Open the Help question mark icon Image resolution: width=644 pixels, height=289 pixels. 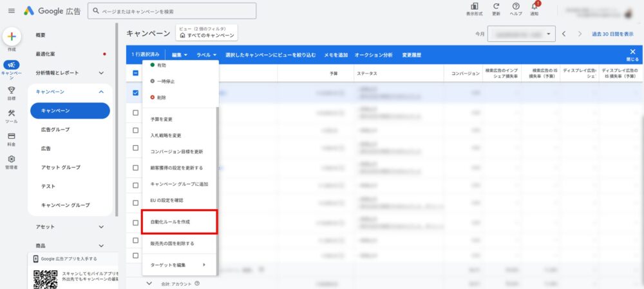(x=516, y=6)
